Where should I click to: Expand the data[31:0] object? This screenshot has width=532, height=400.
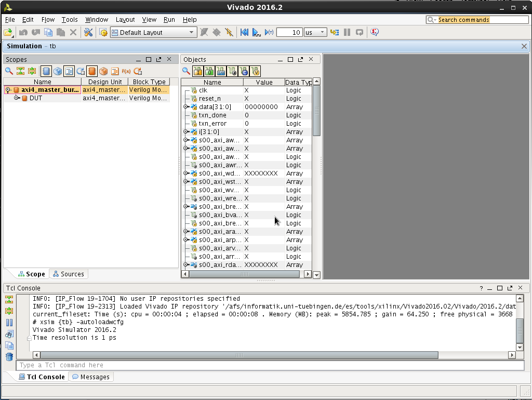185,107
